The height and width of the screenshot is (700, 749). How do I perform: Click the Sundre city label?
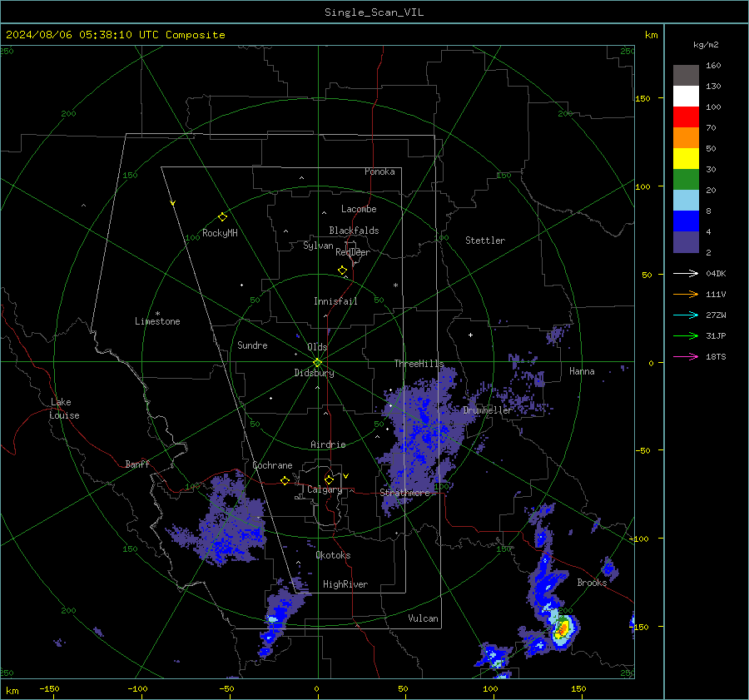(x=252, y=345)
